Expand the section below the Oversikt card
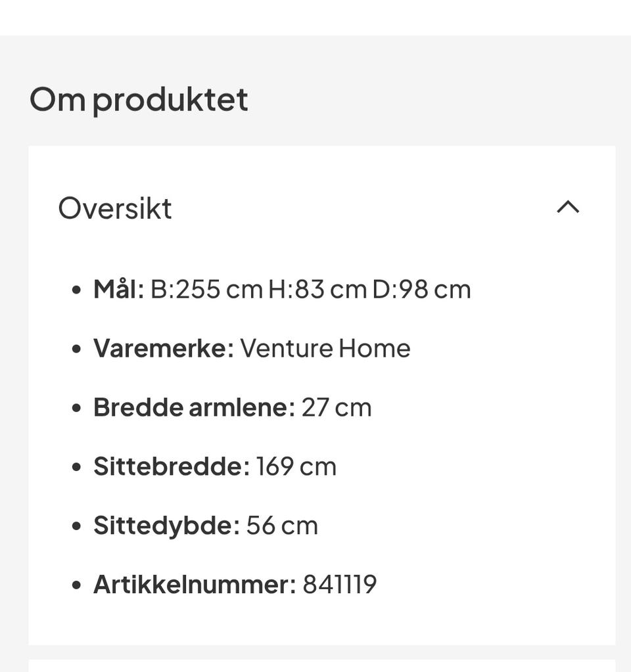The image size is (631, 672). (315, 665)
